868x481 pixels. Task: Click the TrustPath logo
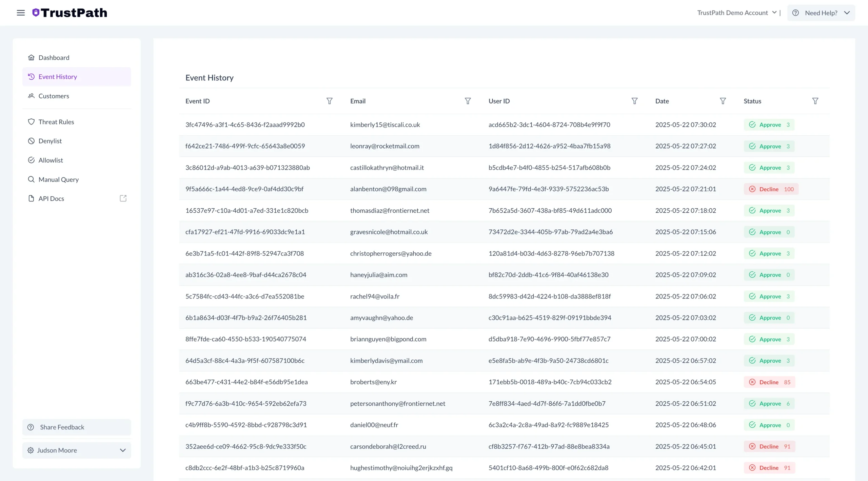click(70, 13)
